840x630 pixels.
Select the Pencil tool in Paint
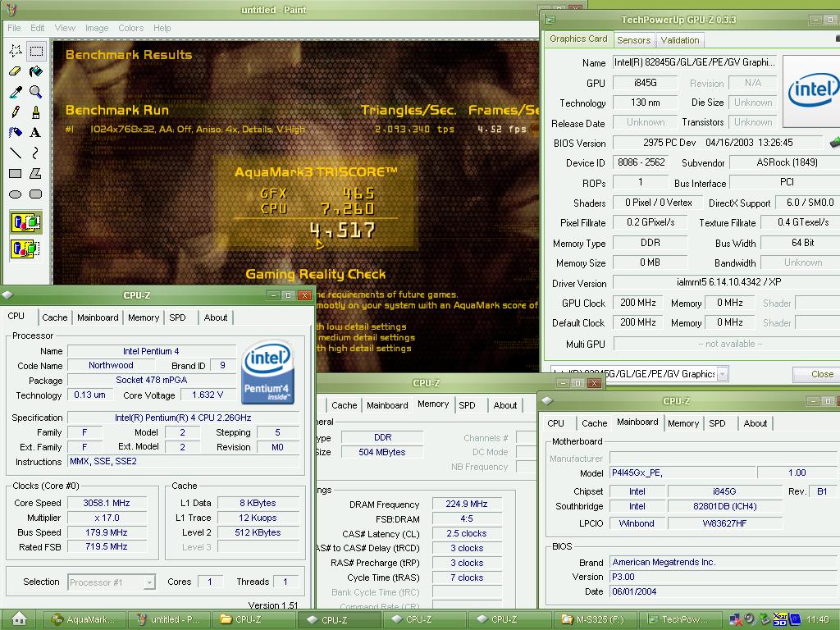[x=16, y=112]
